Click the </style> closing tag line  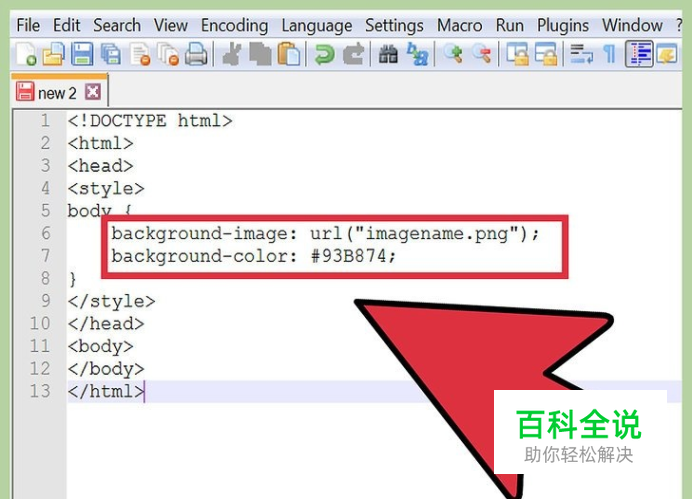[x=112, y=301]
